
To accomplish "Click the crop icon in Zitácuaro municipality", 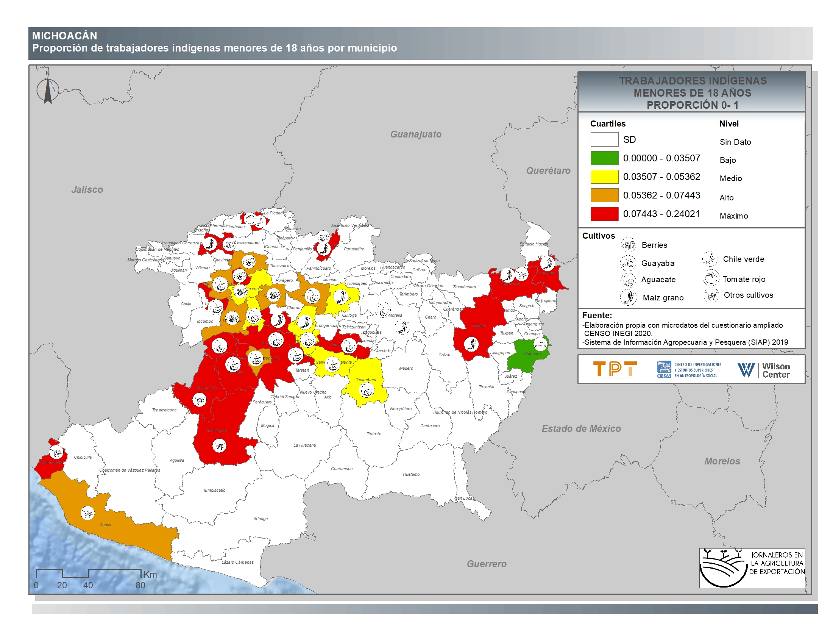I will pyautogui.click(x=540, y=344).
